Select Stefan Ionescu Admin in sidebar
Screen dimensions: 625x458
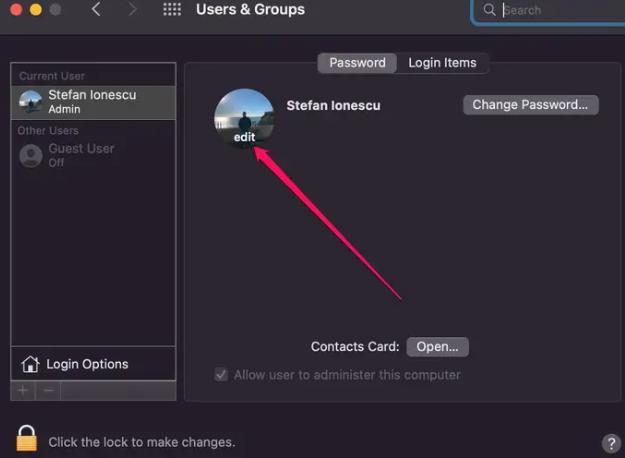click(x=93, y=102)
